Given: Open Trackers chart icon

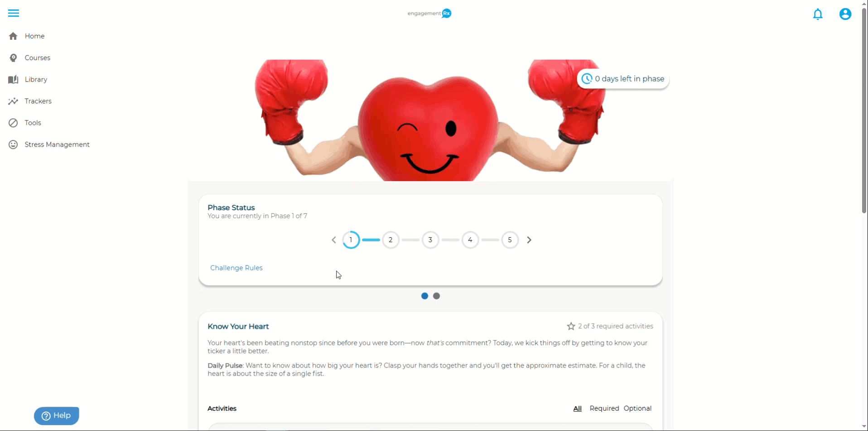Looking at the screenshot, I should click(x=13, y=101).
